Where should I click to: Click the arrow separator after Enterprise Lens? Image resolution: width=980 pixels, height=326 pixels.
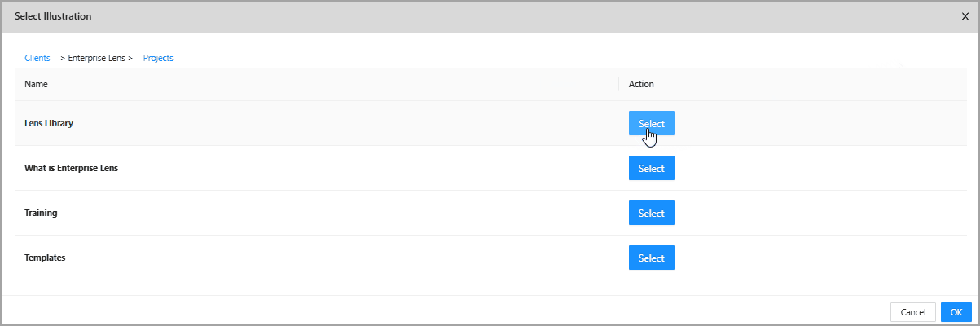click(130, 58)
